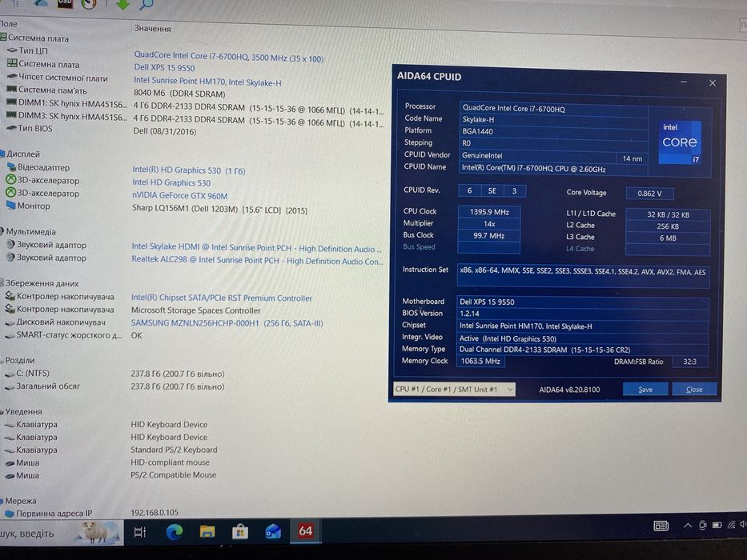Open Task View on the taskbar
The width and height of the screenshot is (747, 560).
click(x=140, y=532)
